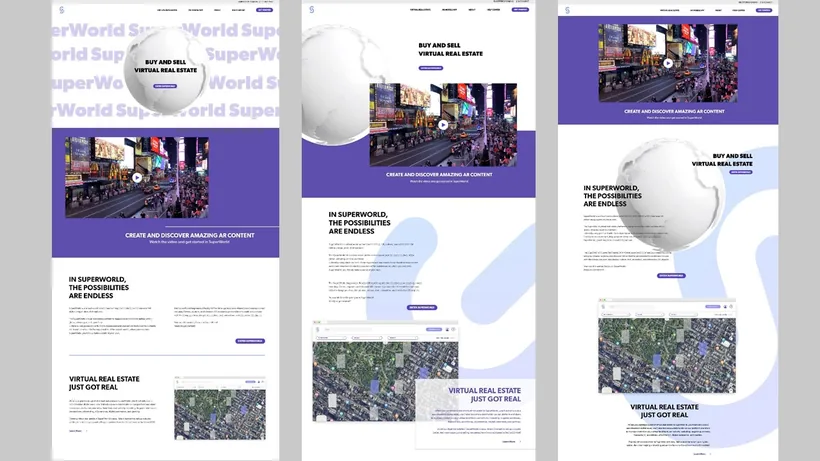Click 'Buy and Sell Virtual Real Estate' in right mockup

click(x=722, y=160)
